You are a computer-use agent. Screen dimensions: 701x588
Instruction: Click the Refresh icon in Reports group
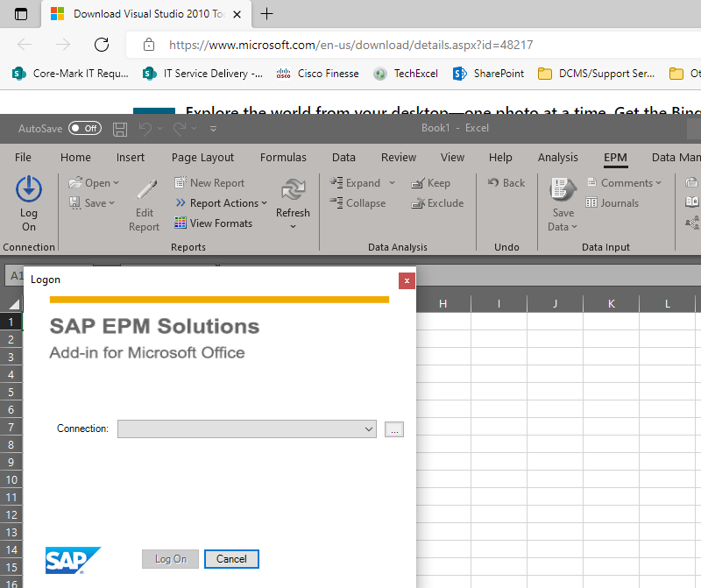(293, 189)
